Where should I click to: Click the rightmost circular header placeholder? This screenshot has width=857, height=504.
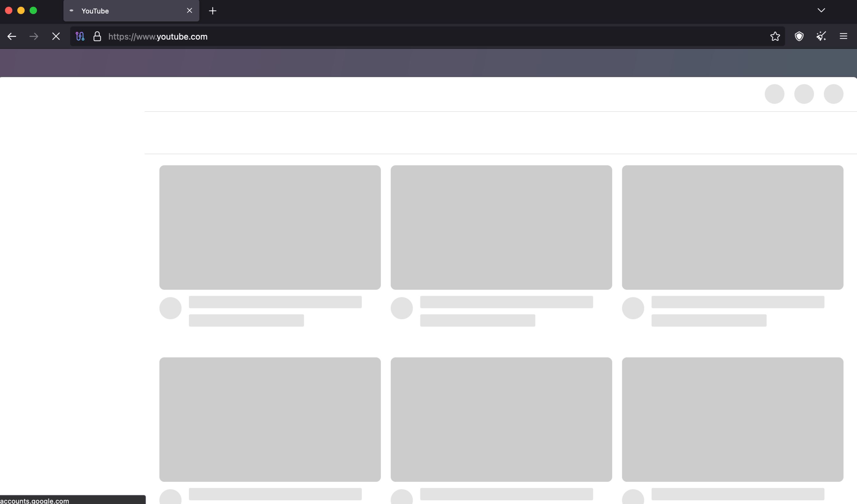point(834,94)
